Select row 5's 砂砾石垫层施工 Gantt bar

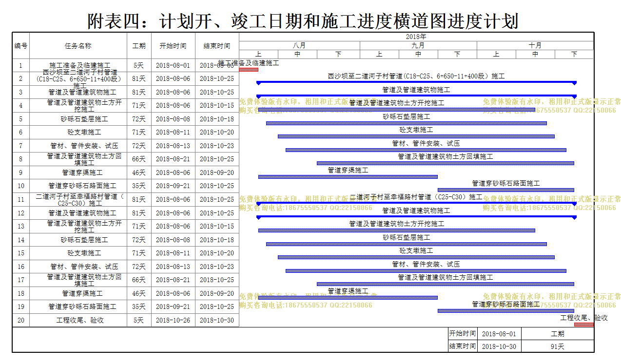point(407,123)
